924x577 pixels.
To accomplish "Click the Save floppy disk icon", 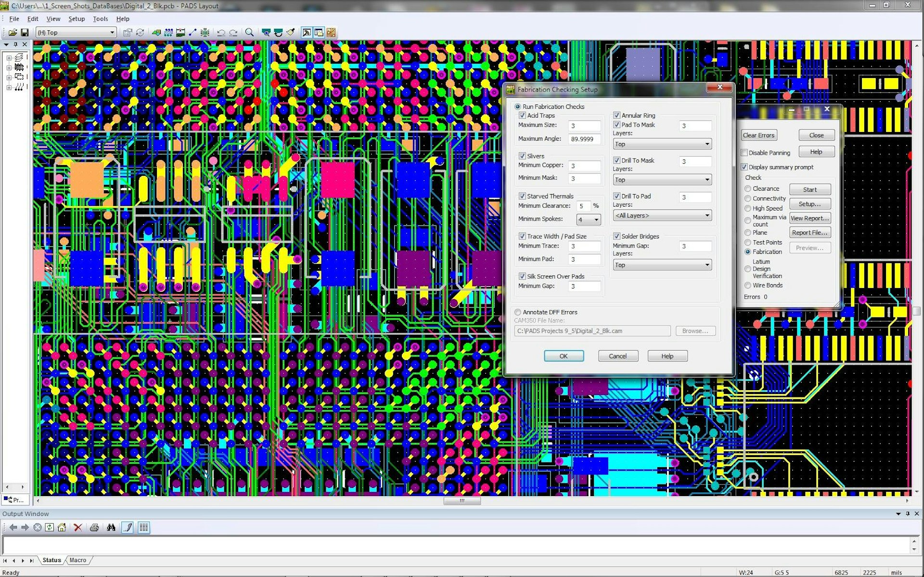I will click(25, 33).
